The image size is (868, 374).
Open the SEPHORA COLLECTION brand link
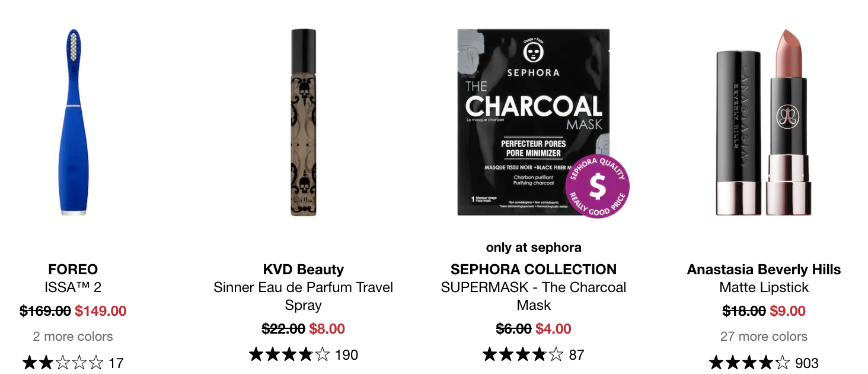coord(534,270)
